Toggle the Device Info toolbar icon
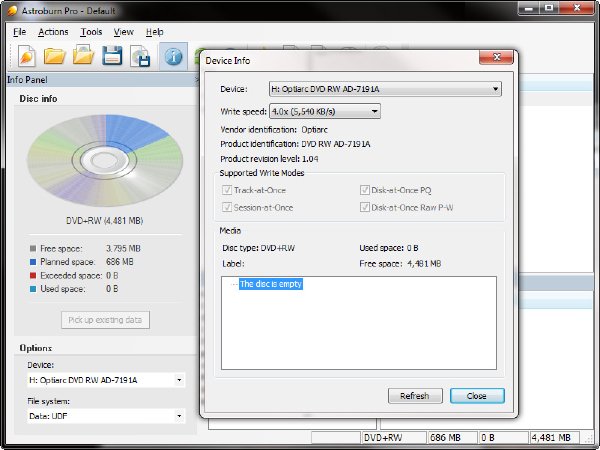This screenshot has height=450, width=600. tap(173, 57)
